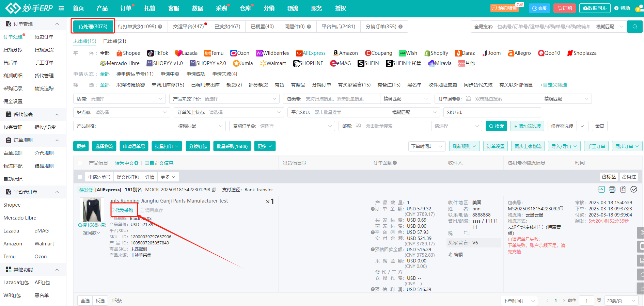Click the pants product thumbnail
644x306 pixels.
(x=92, y=210)
